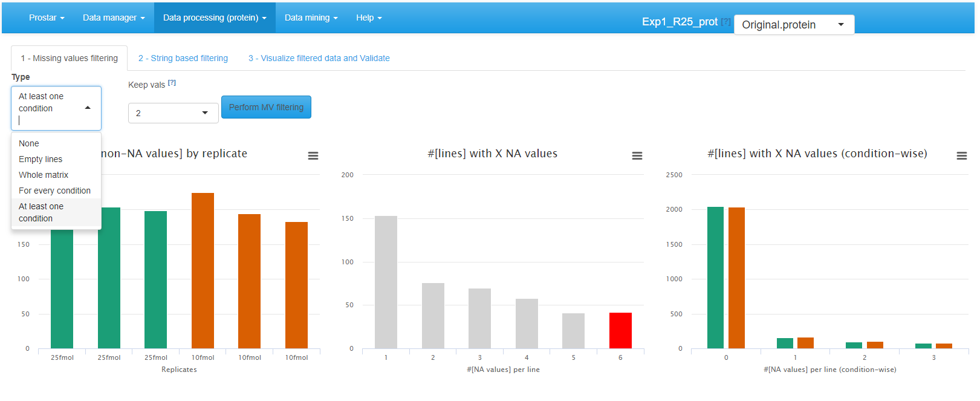Viewport: 980px width, 401px height.
Task: Click the Exp1_R25_prot dataset name
Action: click(x=680, y=22)
